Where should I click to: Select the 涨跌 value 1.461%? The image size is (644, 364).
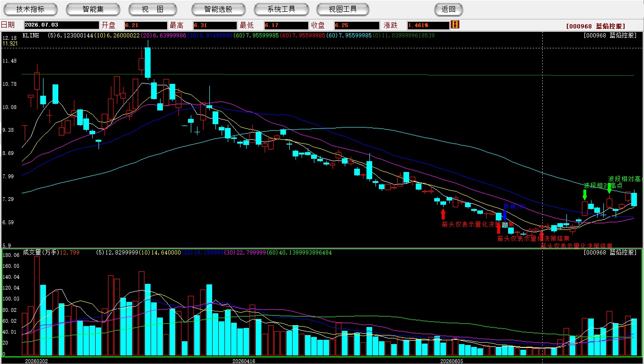pos(428,25)
